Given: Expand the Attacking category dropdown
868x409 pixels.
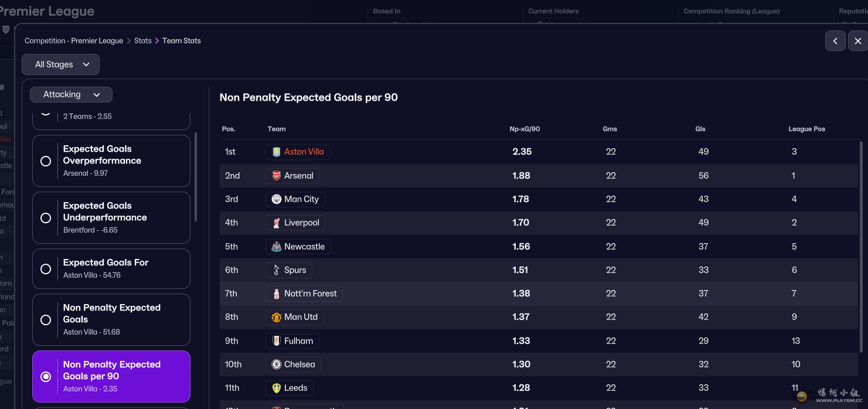Looking at the screenshot, I should pos(72,94).
